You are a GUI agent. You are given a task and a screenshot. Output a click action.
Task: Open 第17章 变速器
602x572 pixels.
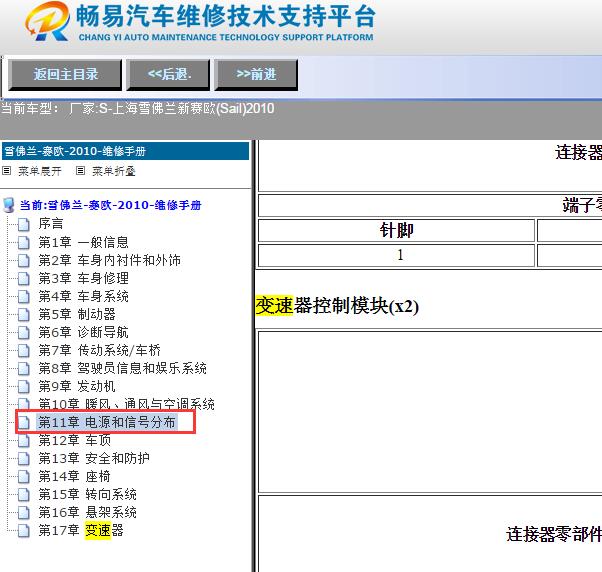[x=81, y=531]
